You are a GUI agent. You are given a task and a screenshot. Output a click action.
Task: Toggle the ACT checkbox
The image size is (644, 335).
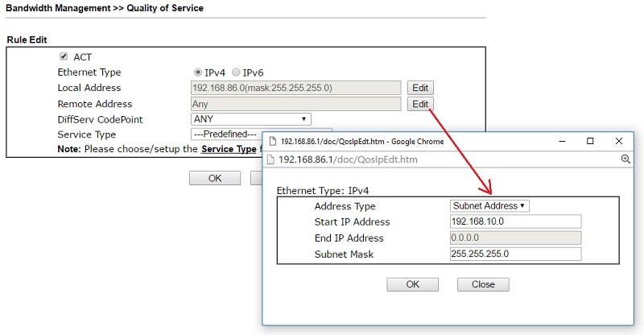point(64,56)
